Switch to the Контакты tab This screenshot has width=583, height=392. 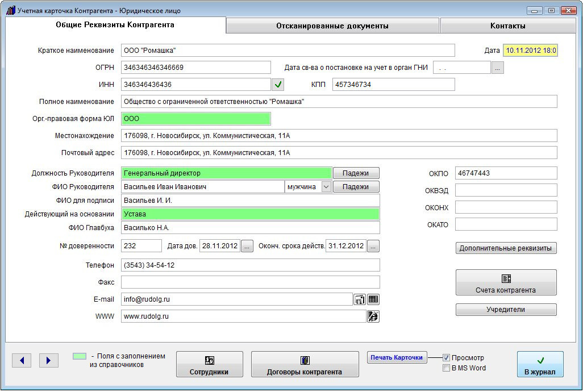pos(508,26)
